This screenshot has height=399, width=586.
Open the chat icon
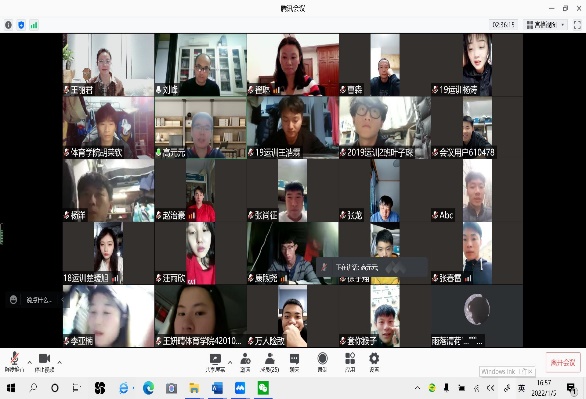(294, 362)
